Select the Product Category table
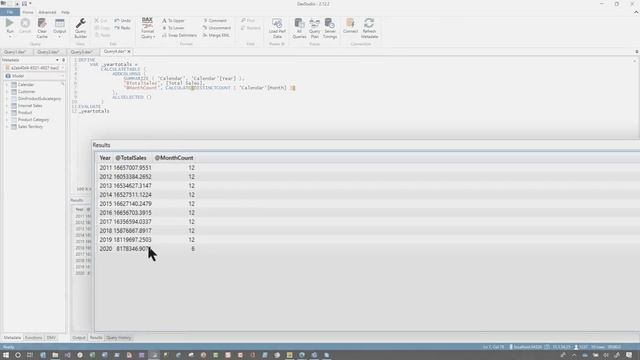The width and height of the screenshot is (640, 360). click(33, 120)
